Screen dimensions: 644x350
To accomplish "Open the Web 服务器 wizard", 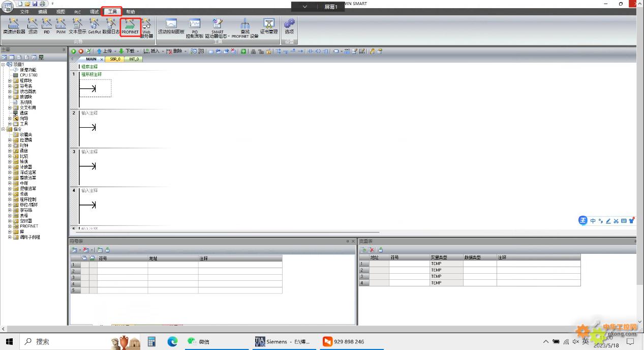I will pos(146,28).
